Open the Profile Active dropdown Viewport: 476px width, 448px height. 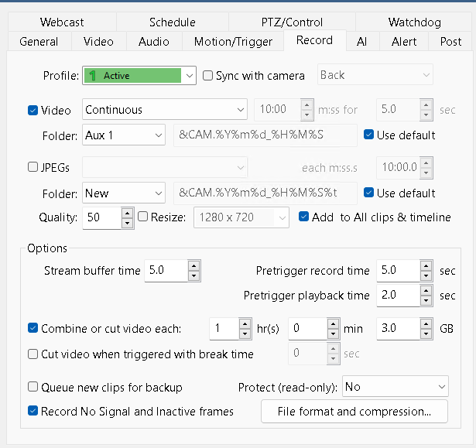click(139, 75)
